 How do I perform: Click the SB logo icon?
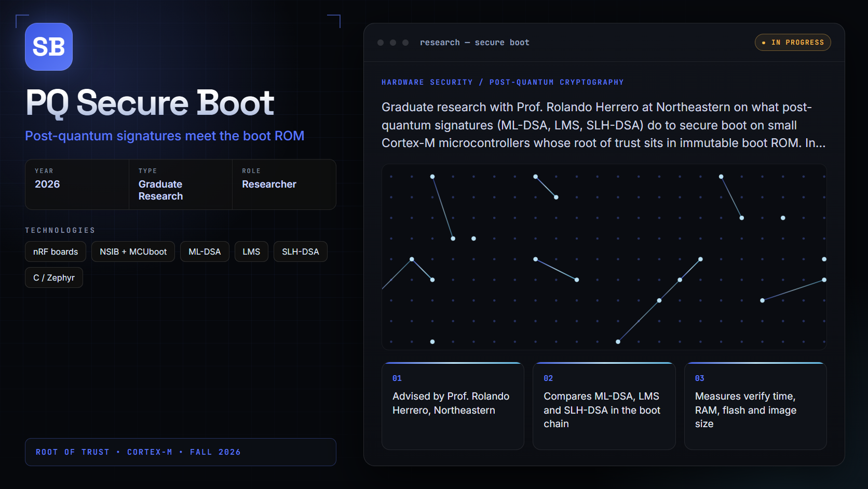click(x=49, y=47)
